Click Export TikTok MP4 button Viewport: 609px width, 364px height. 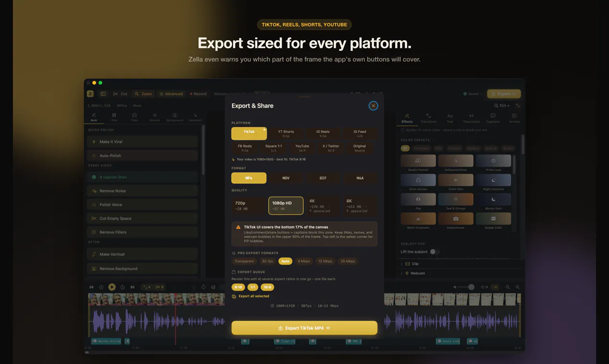coord(304,328)
